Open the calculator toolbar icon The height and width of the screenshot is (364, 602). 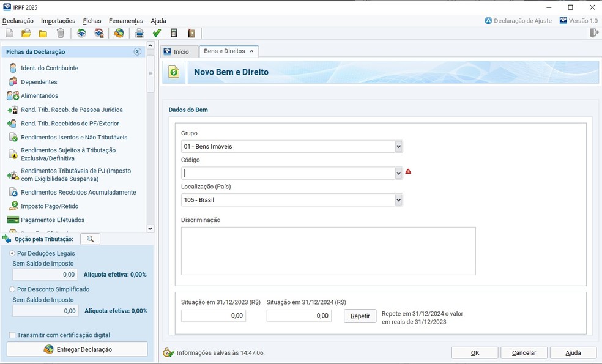pos(174,34)
